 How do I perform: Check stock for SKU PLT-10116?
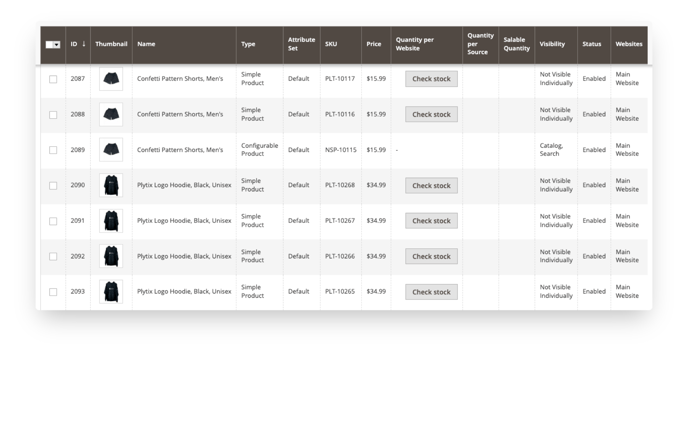click(431, 115)
